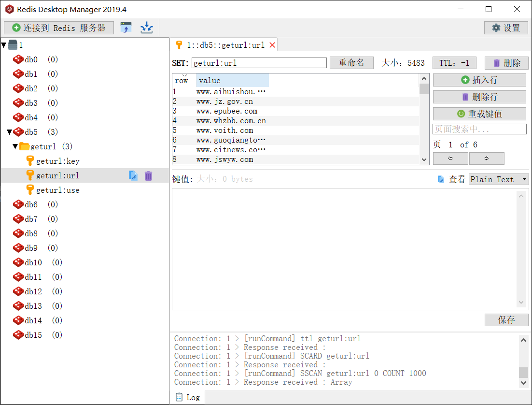Image resolution: width=532 pixels, height=405 pixels.
Task: Open the geturl:use key
Action: pyautogui.click(x=57, y=190)
